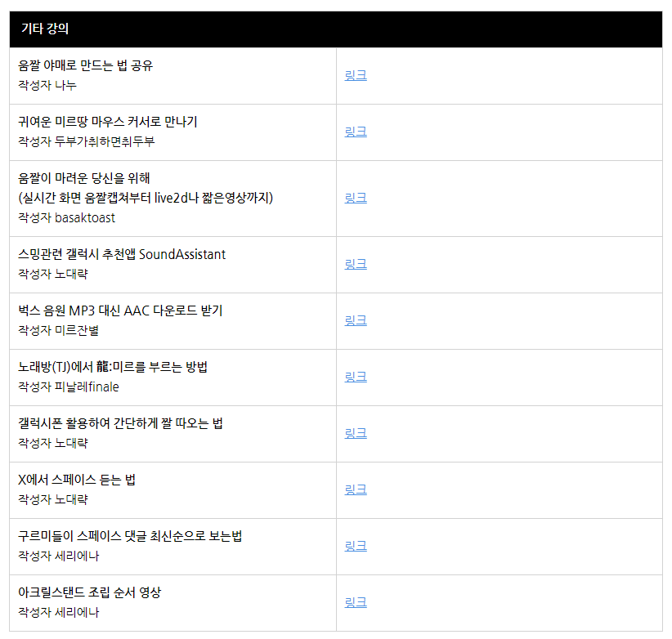Click the 기타 강의 header text
This screenshot has height=639, width=672.
[x=45, y=29]
